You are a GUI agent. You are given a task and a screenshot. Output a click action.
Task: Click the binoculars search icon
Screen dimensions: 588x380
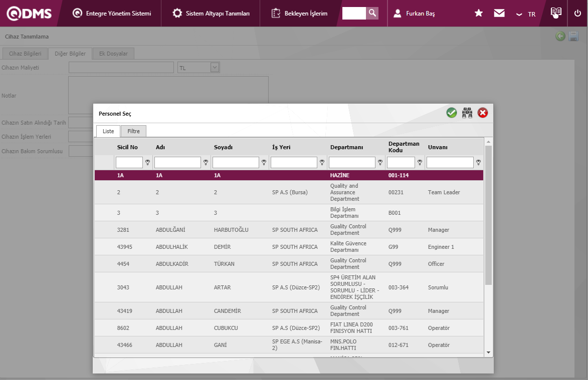pyautogui.click(x=467, y=113)
